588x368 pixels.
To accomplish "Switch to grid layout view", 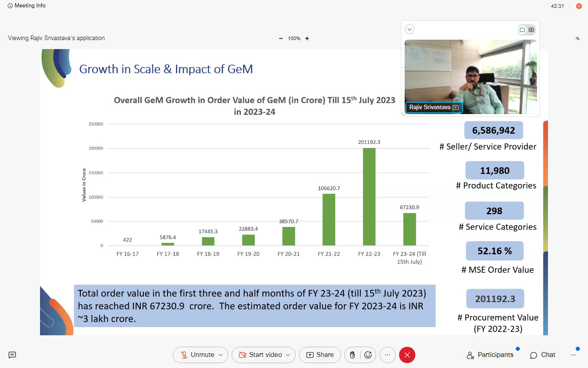I will click(x=531, y=30).
